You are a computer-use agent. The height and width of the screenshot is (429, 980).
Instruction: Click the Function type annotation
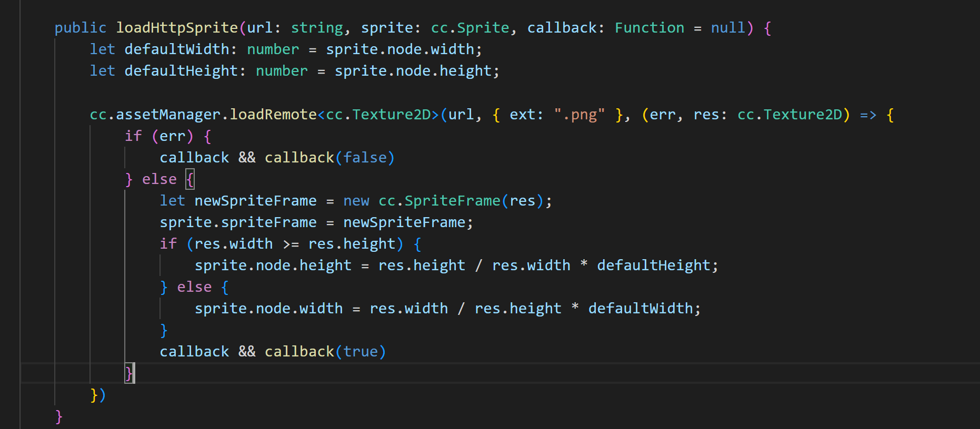pyautogui.click(x=649, y=28)
